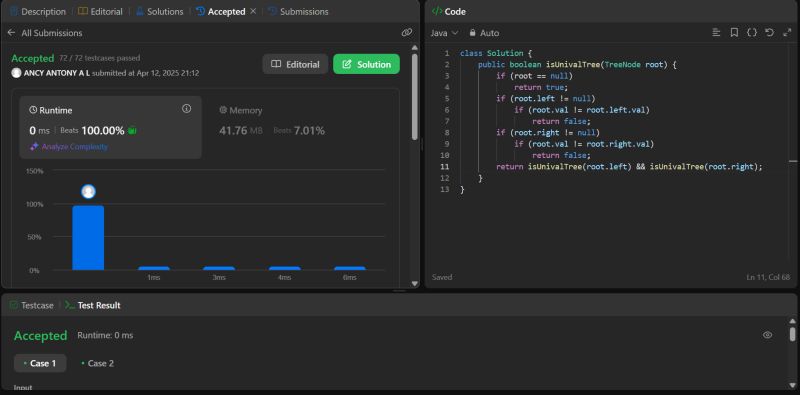Image resolution: width=800 pixels, height=395 pixels.
Task: Click Analyze Complexity link
Action: point(69,146)
